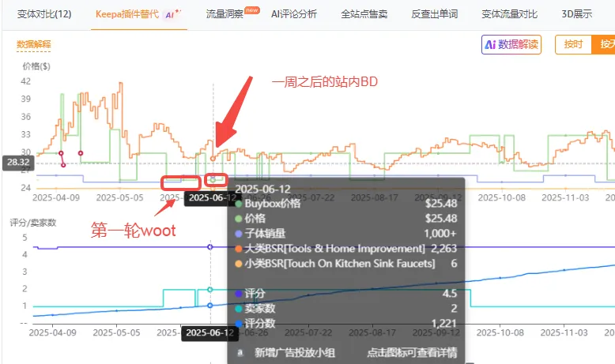Click the 28.32 price axis label
The image size is (615, 364).
pos(16,162)
